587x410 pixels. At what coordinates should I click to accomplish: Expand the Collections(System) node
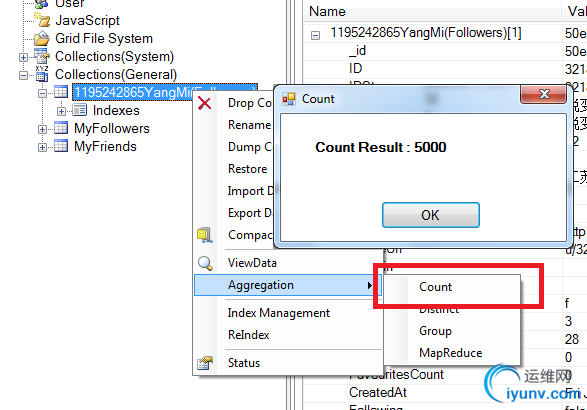(23, 57)
